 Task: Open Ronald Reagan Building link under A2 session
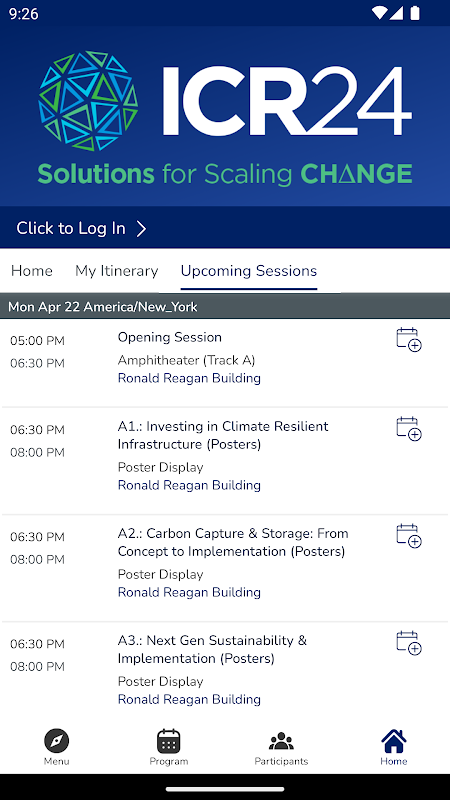point(189,592)
